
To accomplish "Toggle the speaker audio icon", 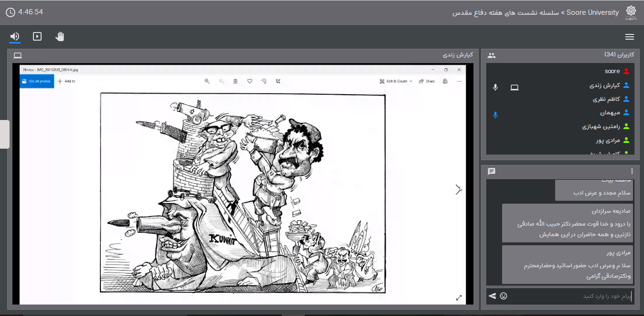I will coord(15,36).
